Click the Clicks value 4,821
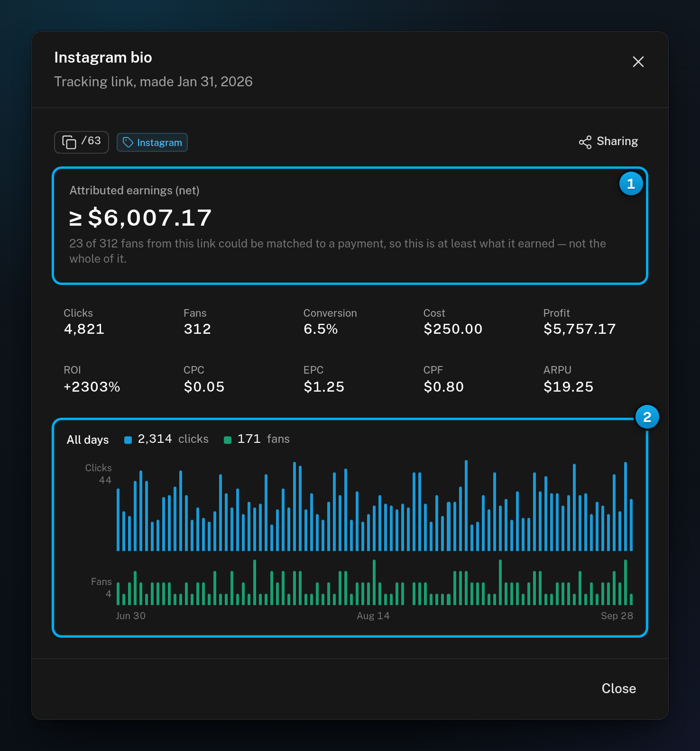Image resolution: width=700 pixels, height=751 pixels. point(84,329)
